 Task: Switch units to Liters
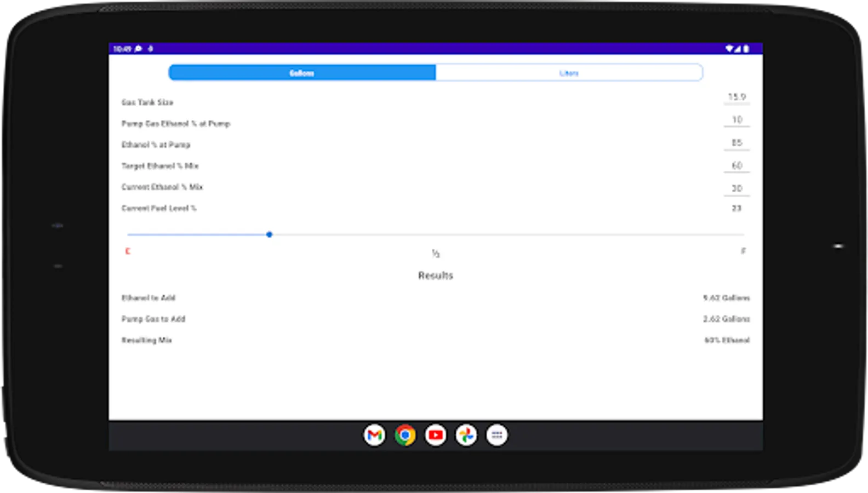(x=569, y=73)
